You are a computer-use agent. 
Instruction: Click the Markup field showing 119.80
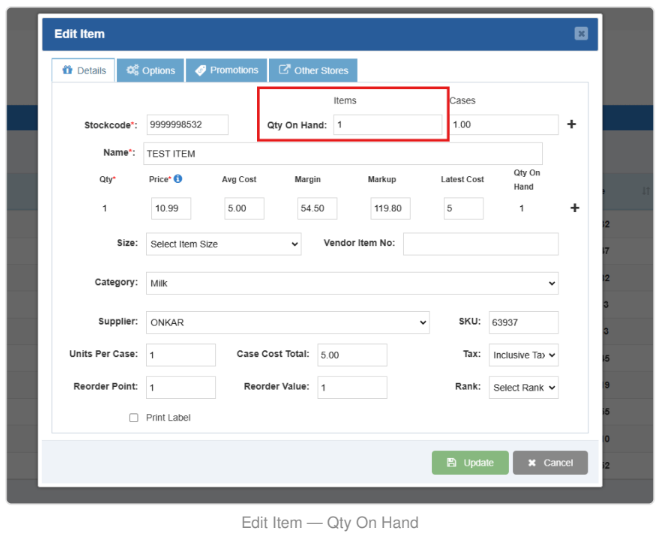[390, 208]
